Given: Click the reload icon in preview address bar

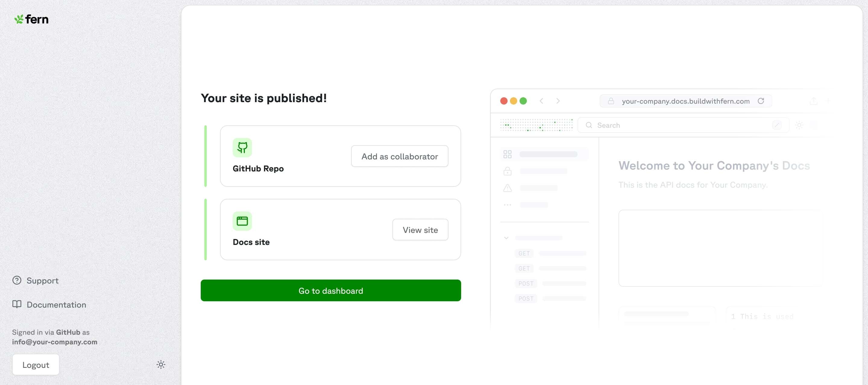Looking at the screenshot, I should (760, 101).
